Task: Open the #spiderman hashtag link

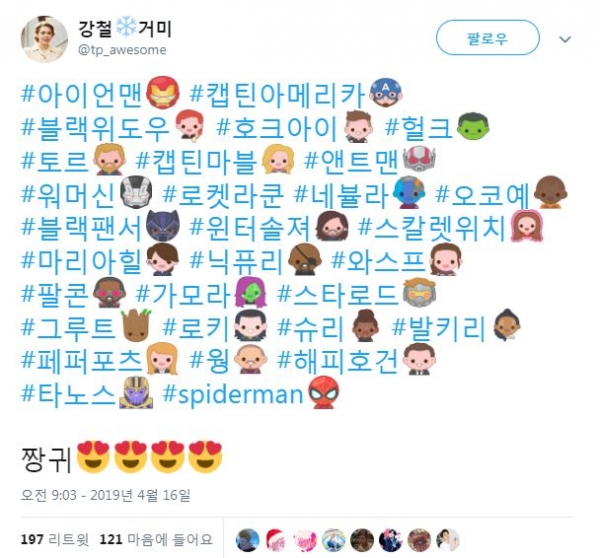Action: click(233, 394)
